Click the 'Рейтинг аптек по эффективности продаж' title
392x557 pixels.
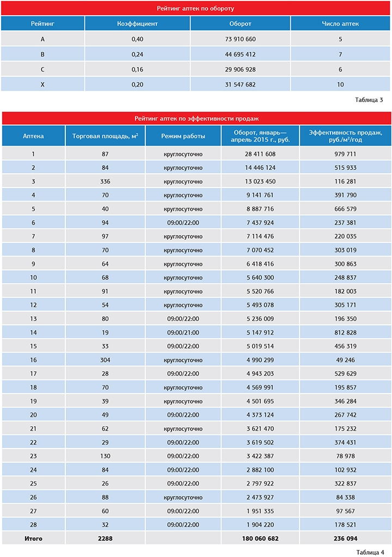[196, 119]
